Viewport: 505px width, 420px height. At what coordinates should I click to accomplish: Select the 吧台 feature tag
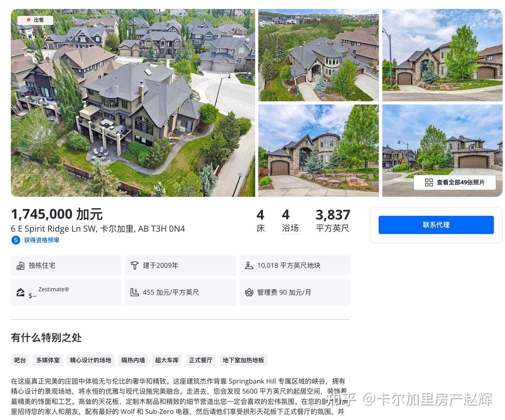(20, 360)
